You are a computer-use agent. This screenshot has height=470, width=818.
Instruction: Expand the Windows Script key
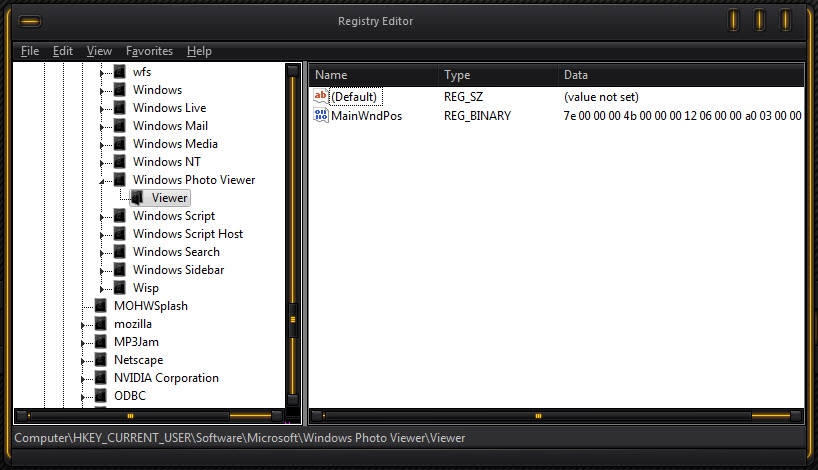click(102, 217)
